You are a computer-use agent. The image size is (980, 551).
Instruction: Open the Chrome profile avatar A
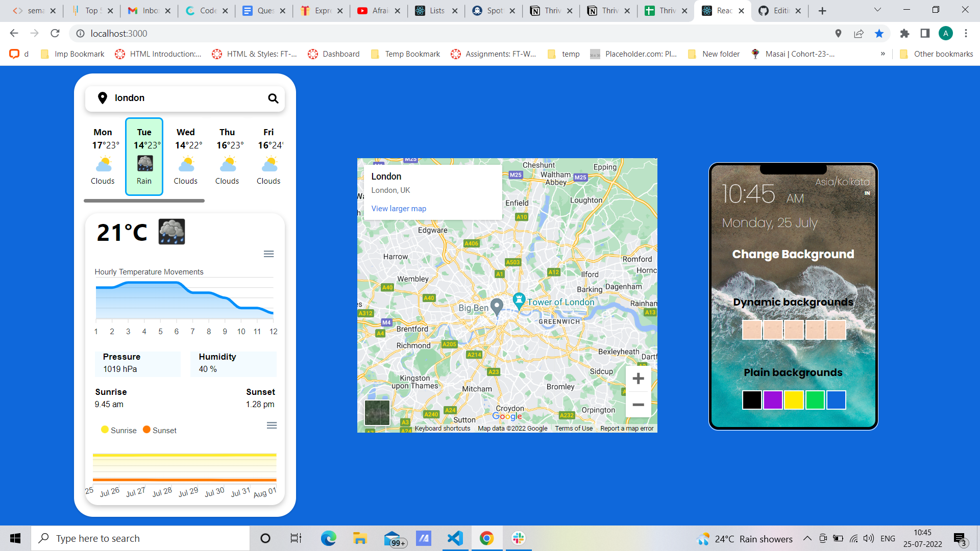[x=945, y=34]
